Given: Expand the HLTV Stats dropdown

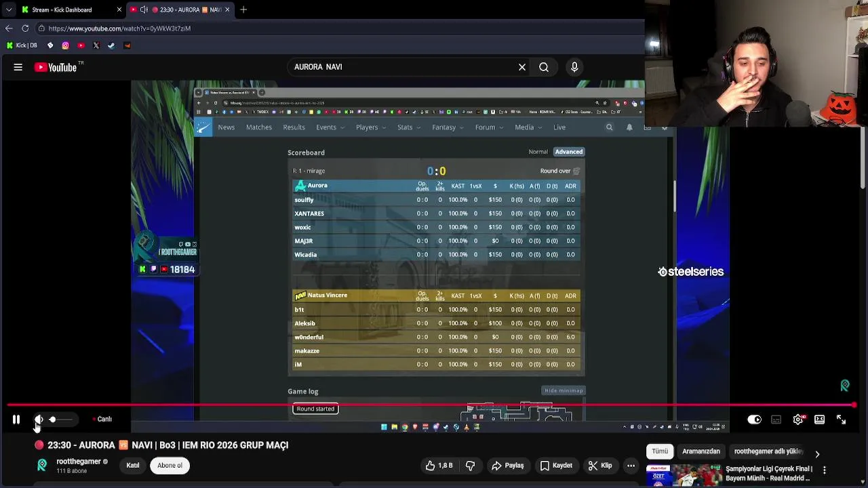Looking at the screenshot, I should (x=408, y=127).
